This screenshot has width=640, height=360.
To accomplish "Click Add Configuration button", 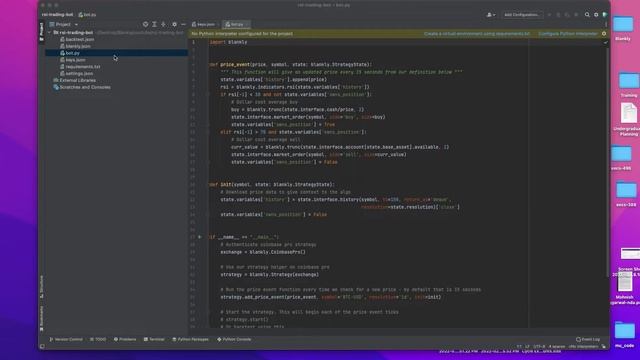I will (x=522, y=15).
